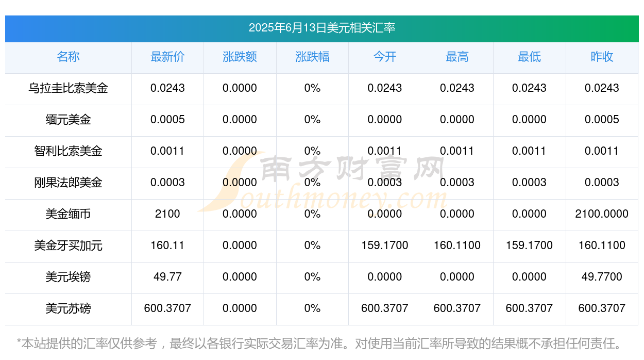Click the row name 刚果法郎美金

point(68,183)
